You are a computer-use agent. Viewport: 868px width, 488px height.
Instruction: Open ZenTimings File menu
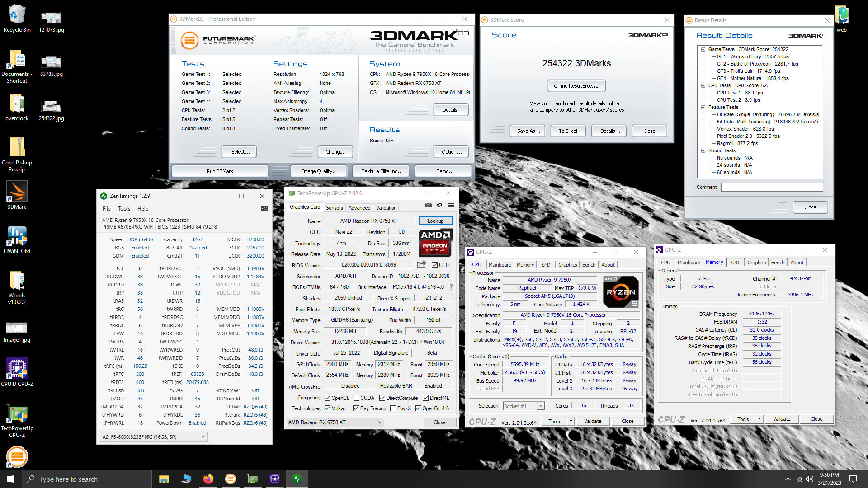coord(106,209)
